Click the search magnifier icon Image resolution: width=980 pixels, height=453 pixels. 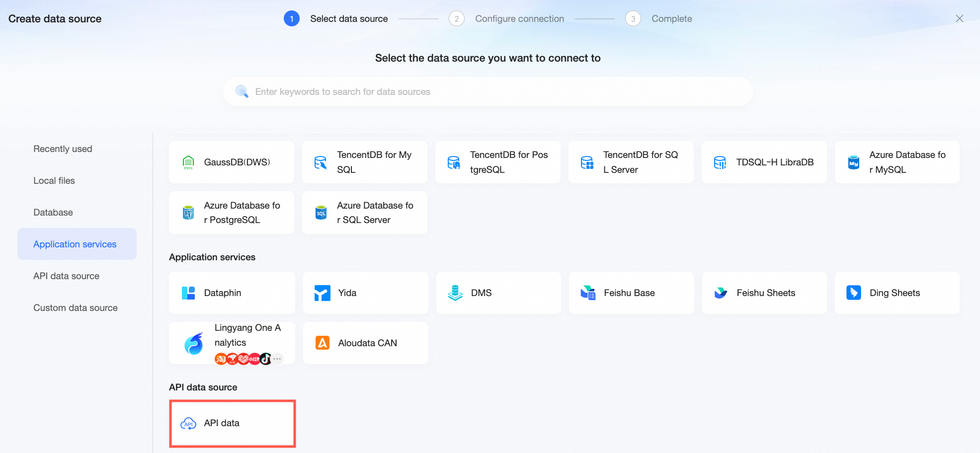click(242, 91)
